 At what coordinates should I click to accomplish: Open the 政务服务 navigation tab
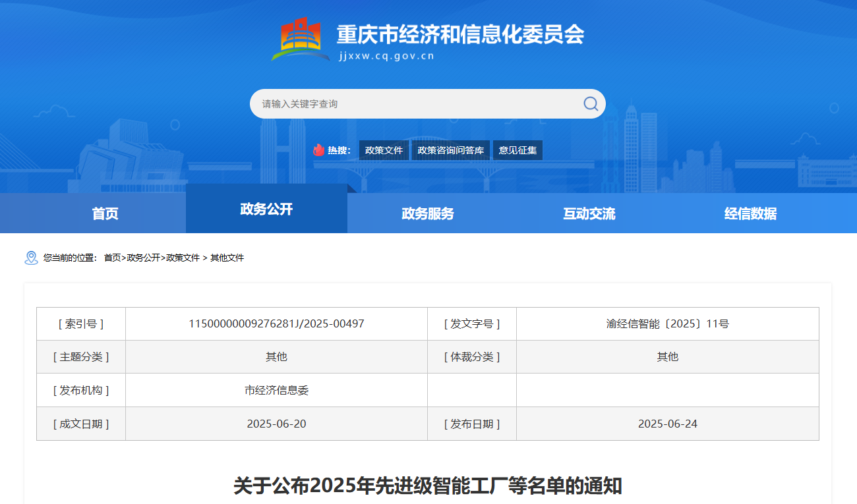[428, 213]
